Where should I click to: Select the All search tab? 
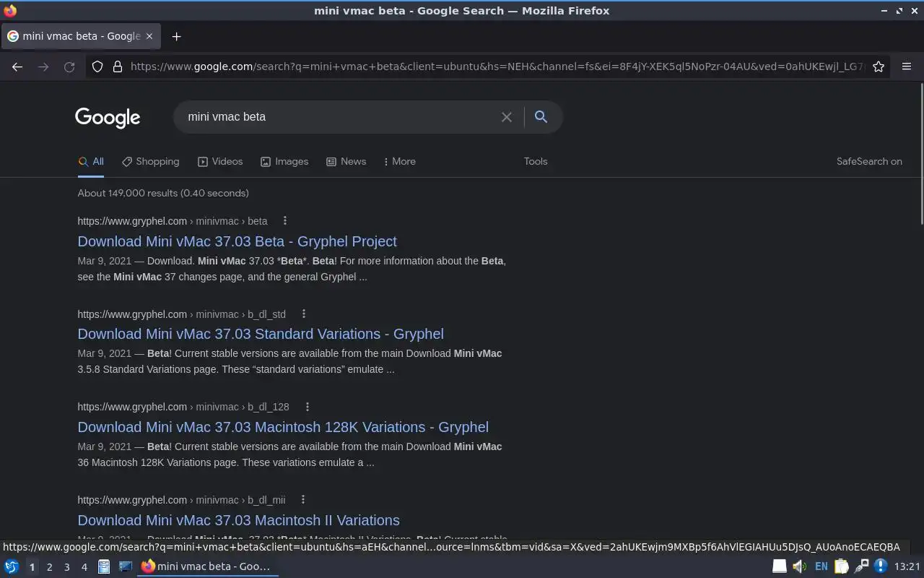tap(91, 162)
